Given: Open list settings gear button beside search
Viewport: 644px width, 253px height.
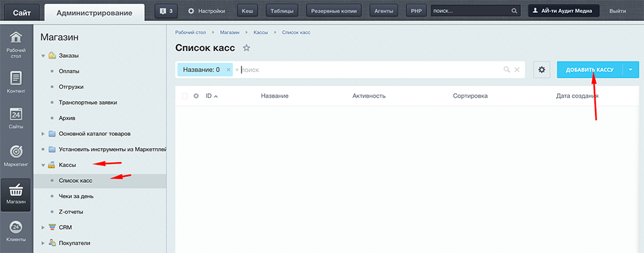Looking at the screenshot, I should click(542, 70).
